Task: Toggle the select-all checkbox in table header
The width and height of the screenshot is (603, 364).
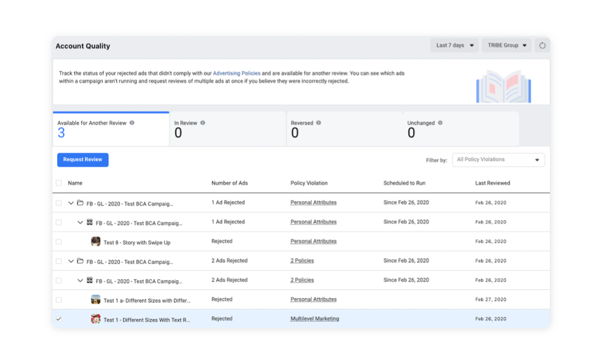Action: point(59,183)
